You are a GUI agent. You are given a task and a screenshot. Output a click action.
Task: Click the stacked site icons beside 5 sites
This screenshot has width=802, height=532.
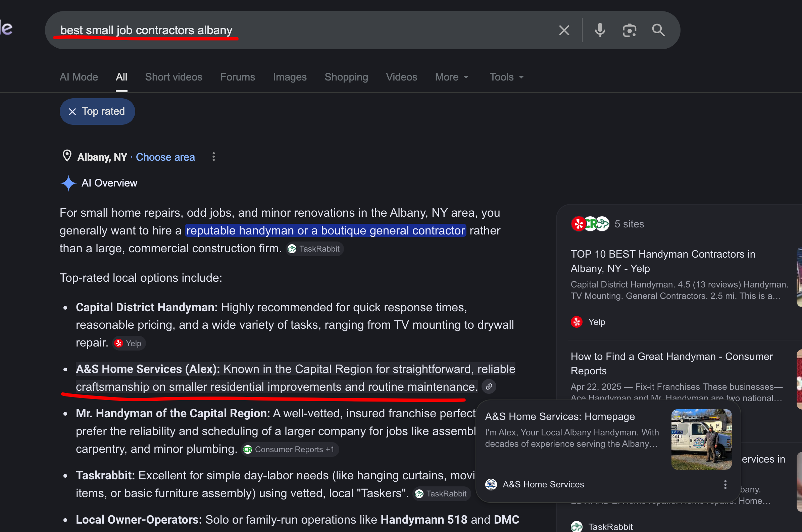pyautogui.click(x=590, y=224)
